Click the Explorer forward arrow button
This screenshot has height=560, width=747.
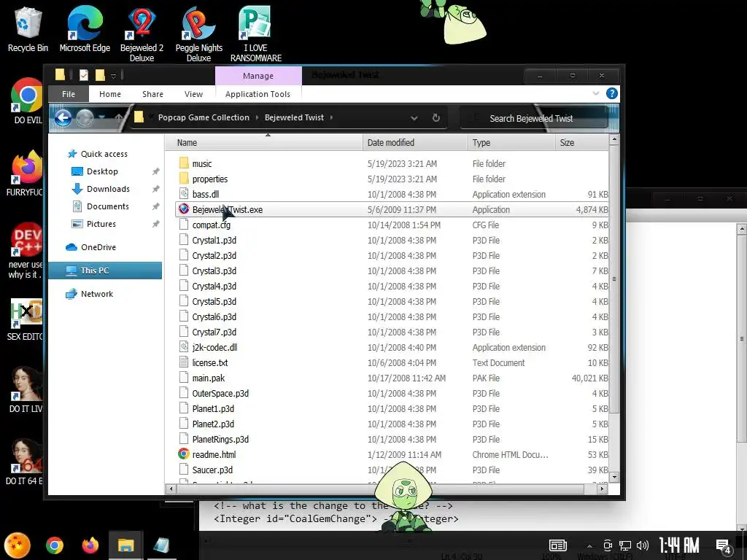(x=85, y=117)
